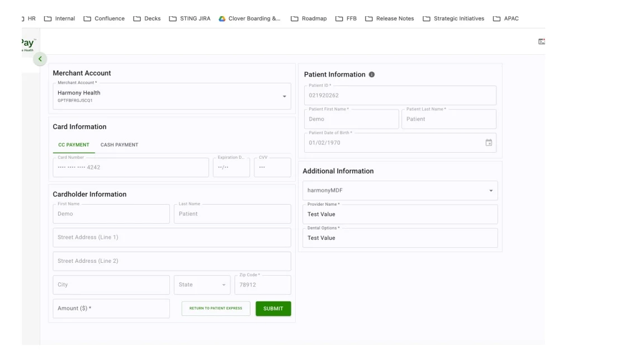644x359 pixels.
Task: Click the Patient Last Name field
Action: pyautogui.click(x=449, y=119)
